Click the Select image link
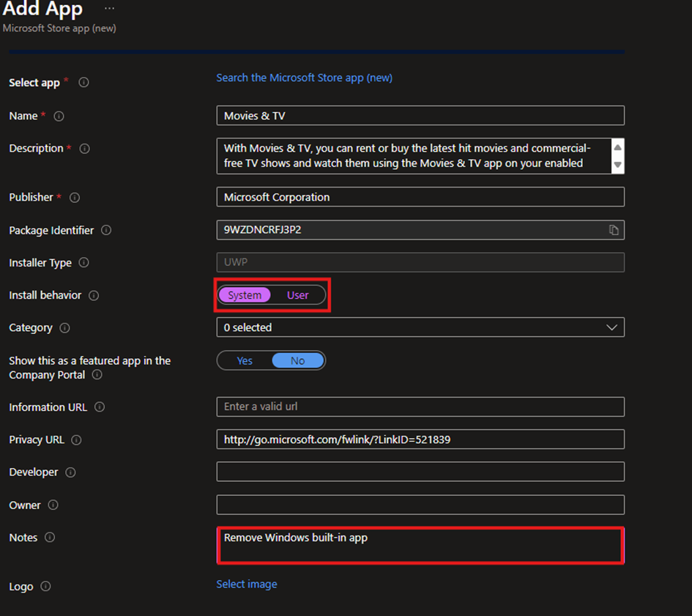692x616 pixels. click(x=247, y=585)
